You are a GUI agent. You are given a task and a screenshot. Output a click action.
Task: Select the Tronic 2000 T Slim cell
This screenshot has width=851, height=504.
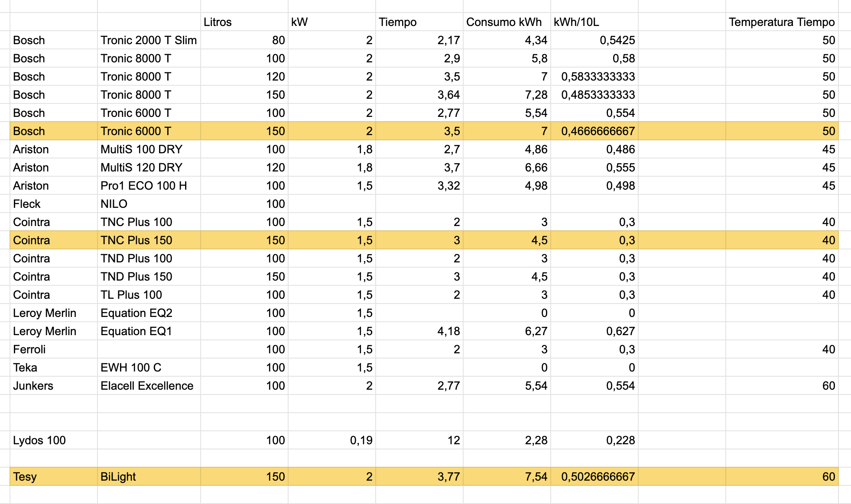pos(149,40)
